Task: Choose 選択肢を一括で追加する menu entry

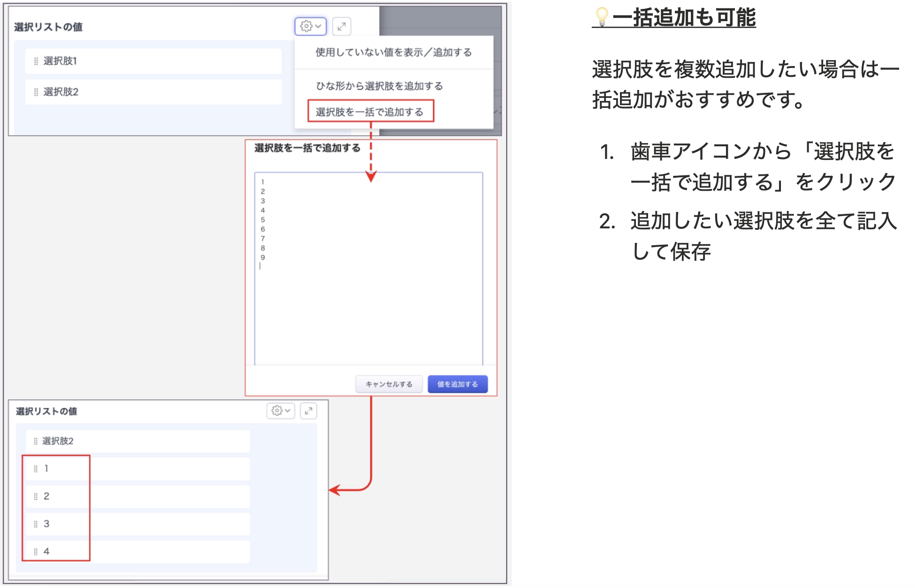Action: 370,112
